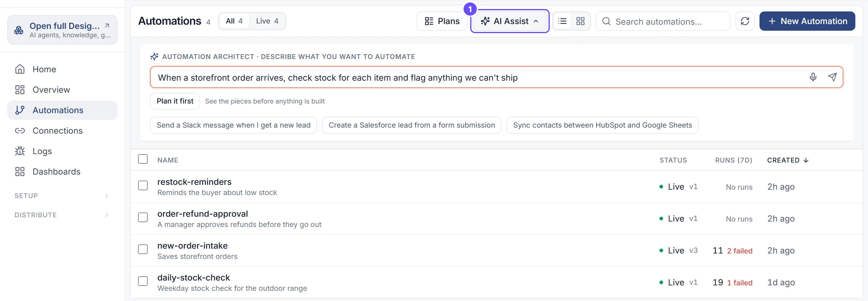Sort by the CREATED column
Screen dimensions: 868x301
click(x=788, y=160)
